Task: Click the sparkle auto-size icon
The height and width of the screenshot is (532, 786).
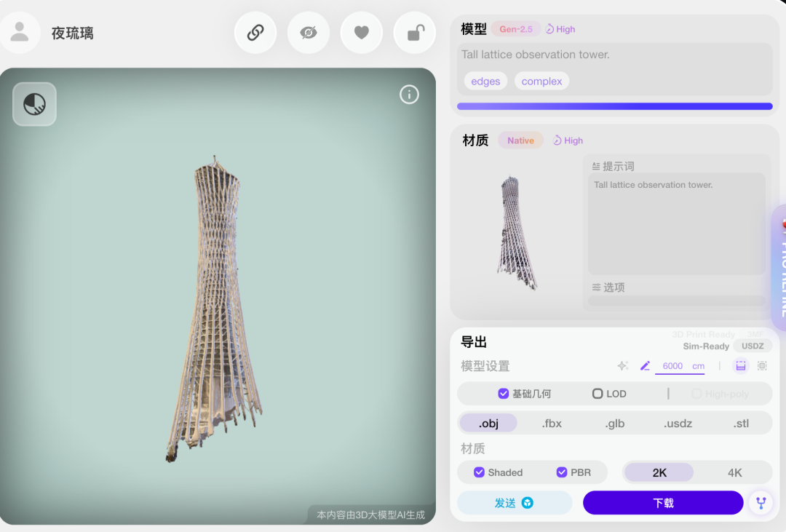Action: tap(623, 366)
